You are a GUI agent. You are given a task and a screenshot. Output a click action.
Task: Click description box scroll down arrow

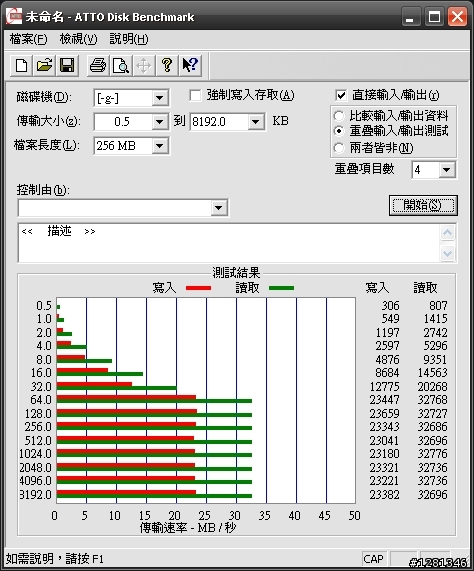tap(447, 253)
